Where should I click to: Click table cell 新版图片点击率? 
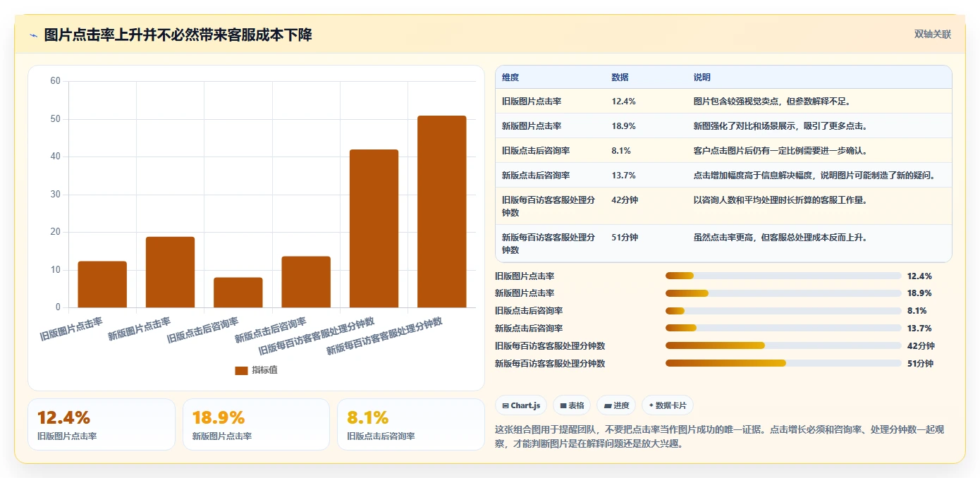tap(532, 126)
